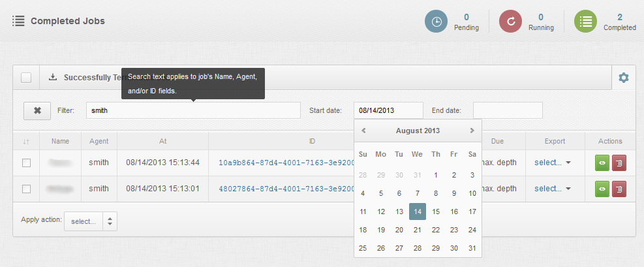The width and height of the screenshot is (644, 267).
Task: Check the first job row checkbox
Action: pyautogui.click(x=26, y=163)
